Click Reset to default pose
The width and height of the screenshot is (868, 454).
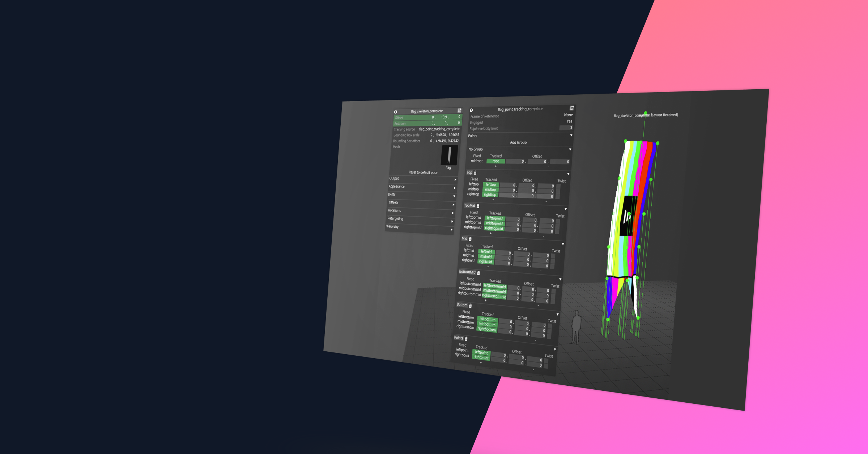click(423, 172)
